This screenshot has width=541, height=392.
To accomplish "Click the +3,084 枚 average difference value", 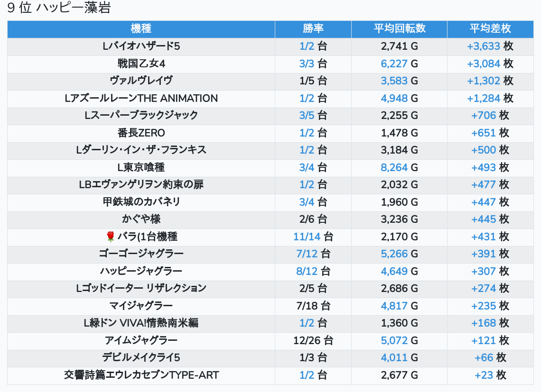I will 490,64.
